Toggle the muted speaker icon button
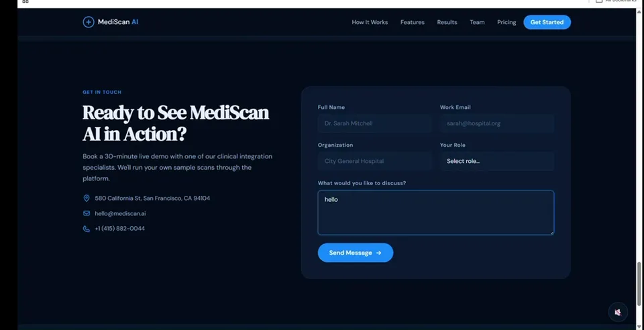Viewport: 644px width, 330px height. (618, 313)
